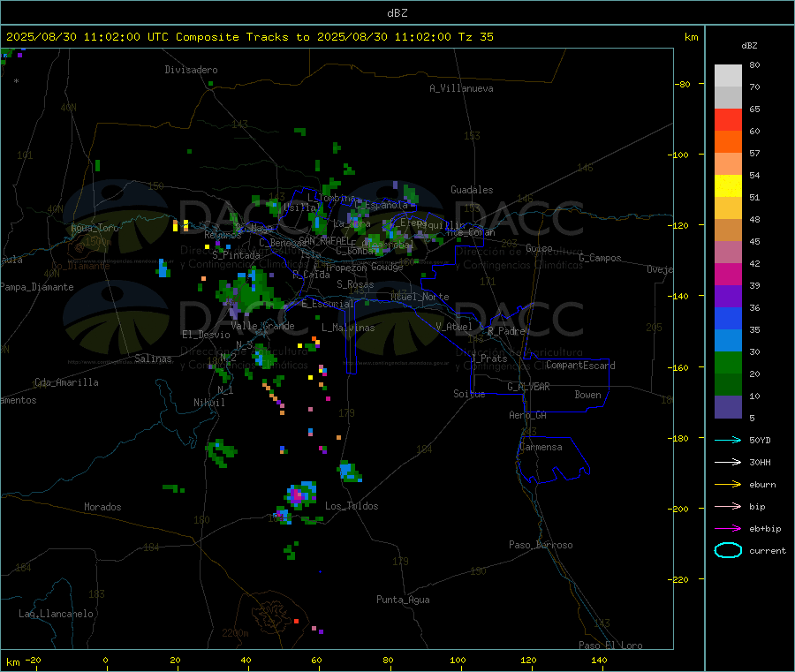The width and height of the screenshot is (795, 672).
Task: Click the 'Los_Toldos' map label
Action: coord(352,506)
